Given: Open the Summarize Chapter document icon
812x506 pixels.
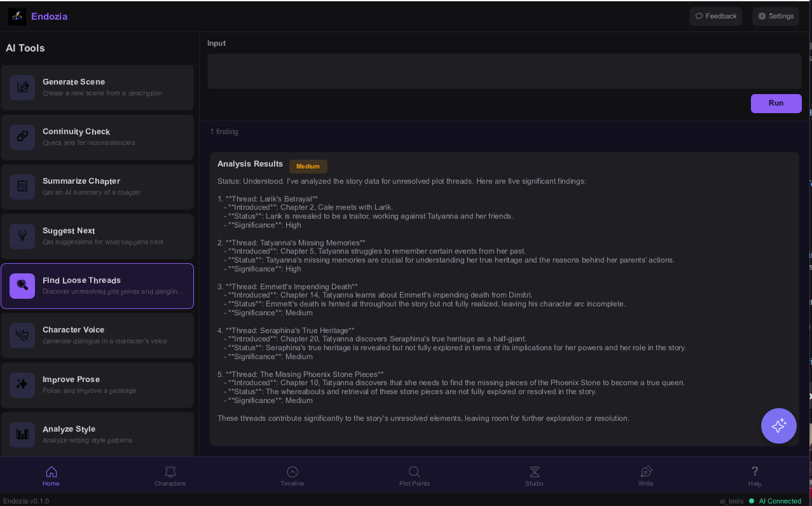Looking at the screenshot, I should click(x=22, y=186).
